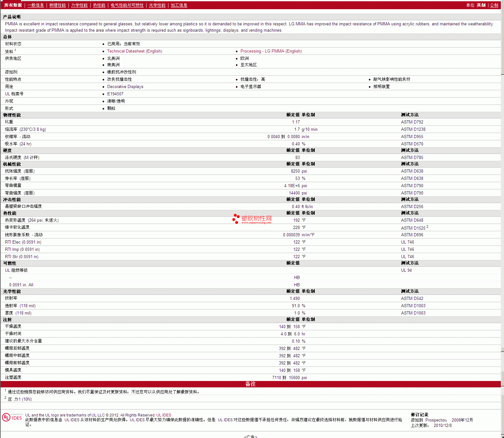Click the UL IDES logo

[x=12, y=417]
